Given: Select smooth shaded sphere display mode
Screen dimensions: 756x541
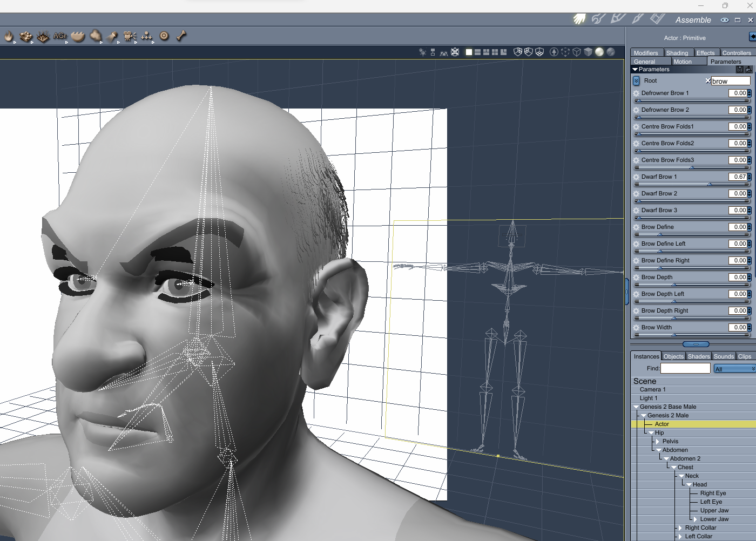Looking at the screenshot, I should pyautogui.click(x=599, y=52).
